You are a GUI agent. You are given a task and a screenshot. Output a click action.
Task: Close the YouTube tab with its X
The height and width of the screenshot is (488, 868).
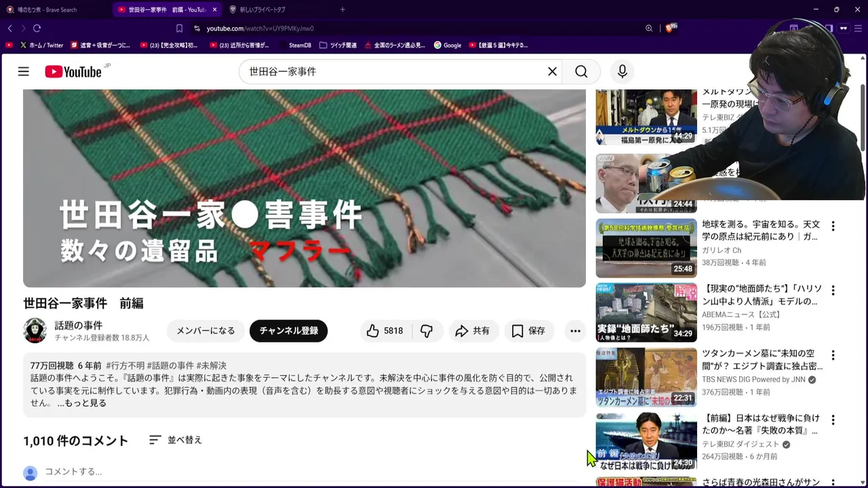click(215, 9)
